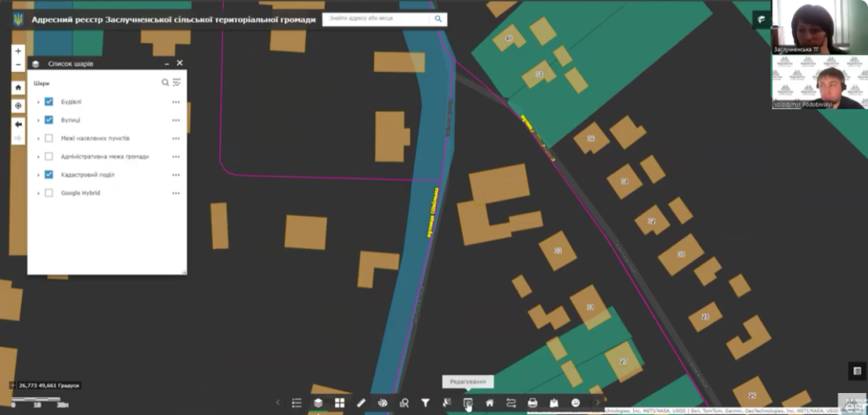This screenshot has width=868, height=415.
Task: Go to previous map extent arrow
Action: 18,124
